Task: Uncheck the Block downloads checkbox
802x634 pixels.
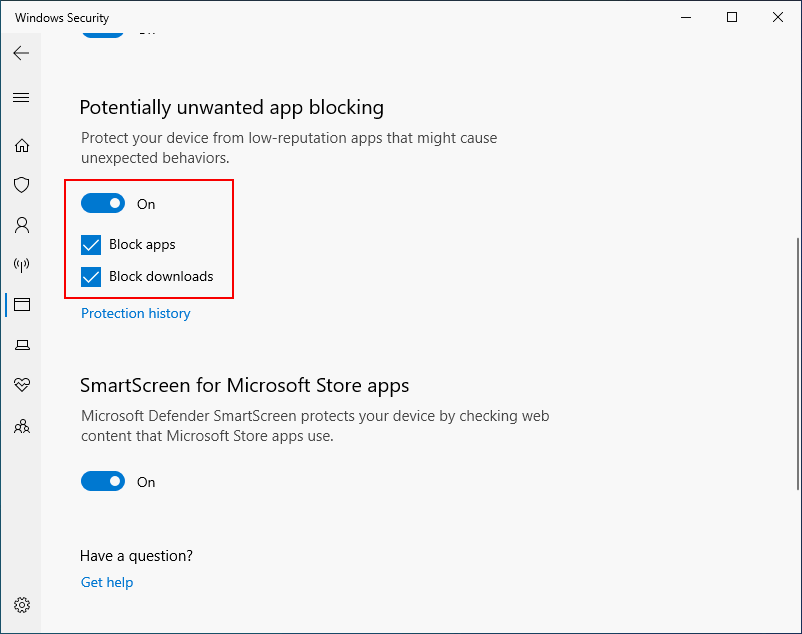Action: click(x=91, y=276)
